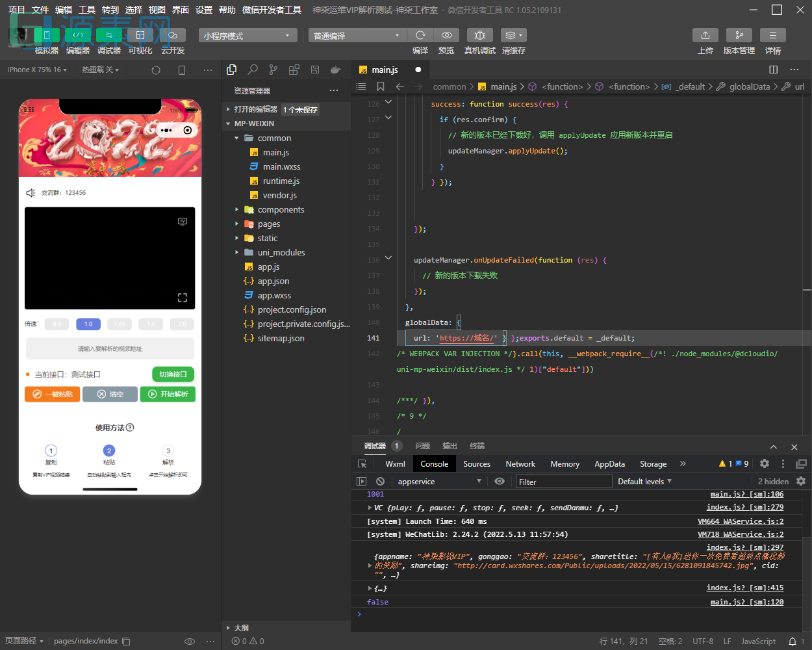812x650 pixels.
Task: Select the 1.0 playback speed option
Action: pyautogui.click(x=88, y=324)
